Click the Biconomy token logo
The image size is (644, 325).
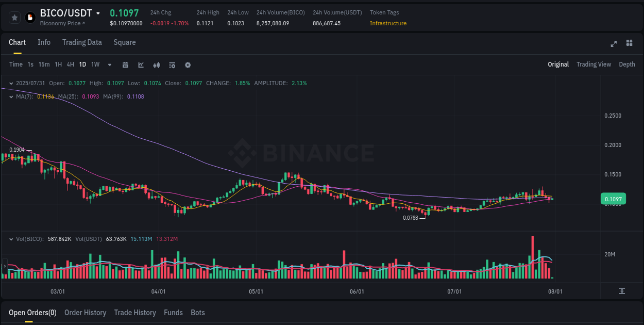pyautogui.click(x=29, y=17)
